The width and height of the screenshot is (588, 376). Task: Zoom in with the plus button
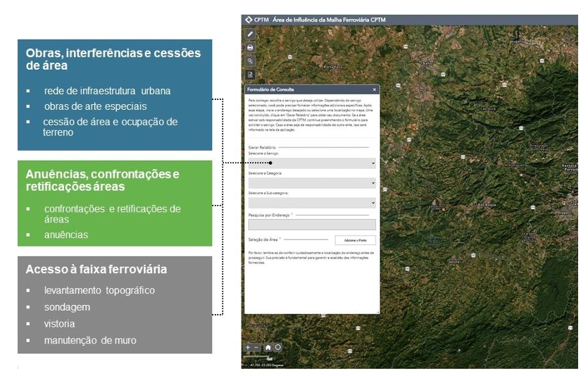[247, 347]
